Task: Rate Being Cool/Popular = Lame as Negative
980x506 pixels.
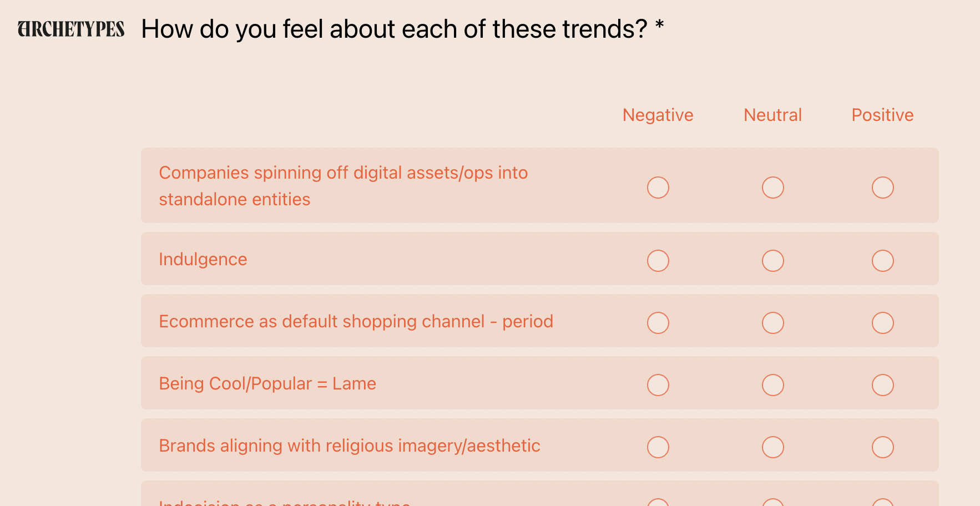Action: 658,385
